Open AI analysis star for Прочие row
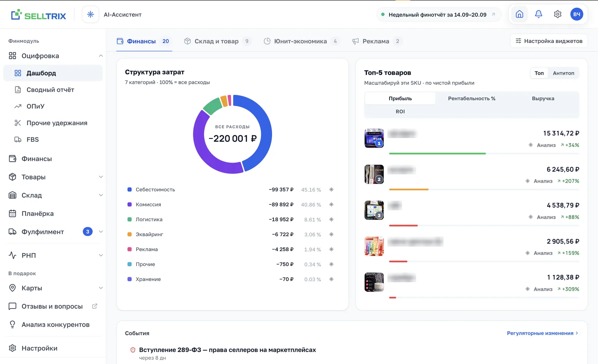The height and width of the screenshot is (364, 598). coord(331,264)
